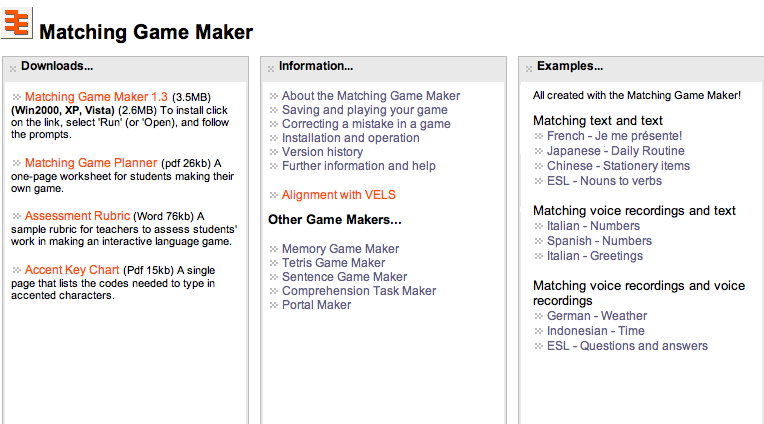Open the Portal Maker link
Screen dimensions: 764x424
click(316, 305)
